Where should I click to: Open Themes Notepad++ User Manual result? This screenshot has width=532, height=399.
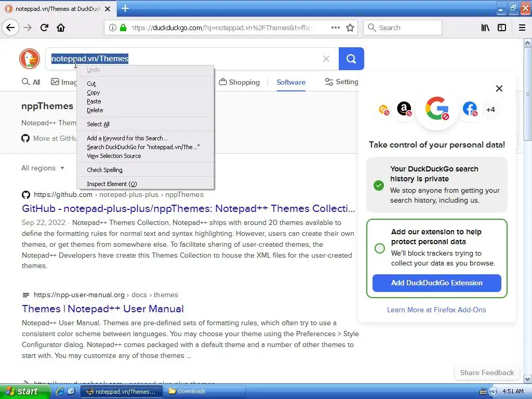click(x=103, y=309)
